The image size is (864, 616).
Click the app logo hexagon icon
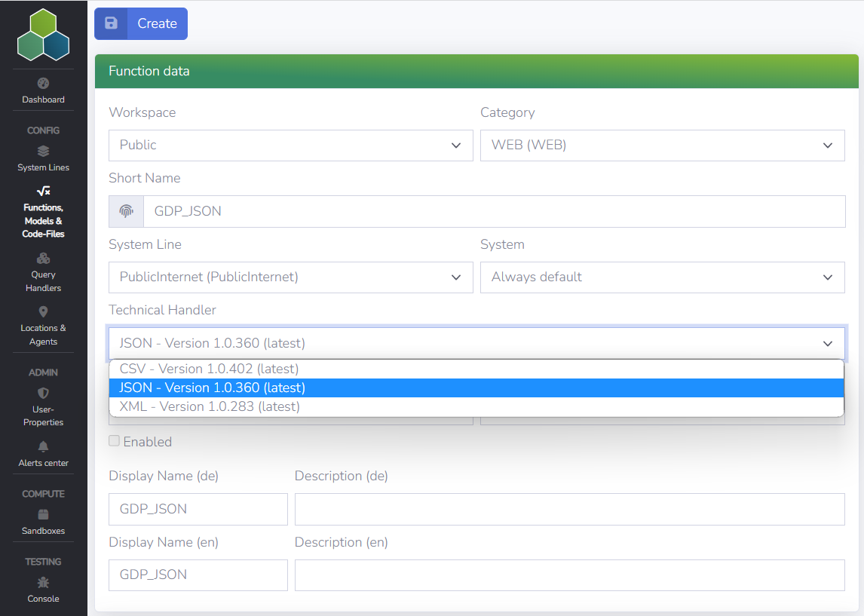pyautogui.click(x=43, y=35)
